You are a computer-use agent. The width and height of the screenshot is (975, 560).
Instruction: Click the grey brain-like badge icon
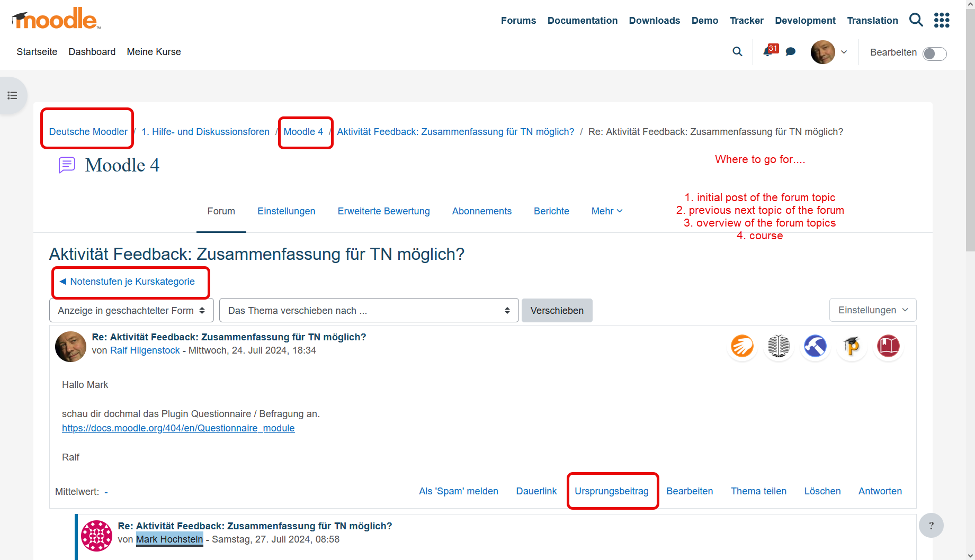(779, 347)
